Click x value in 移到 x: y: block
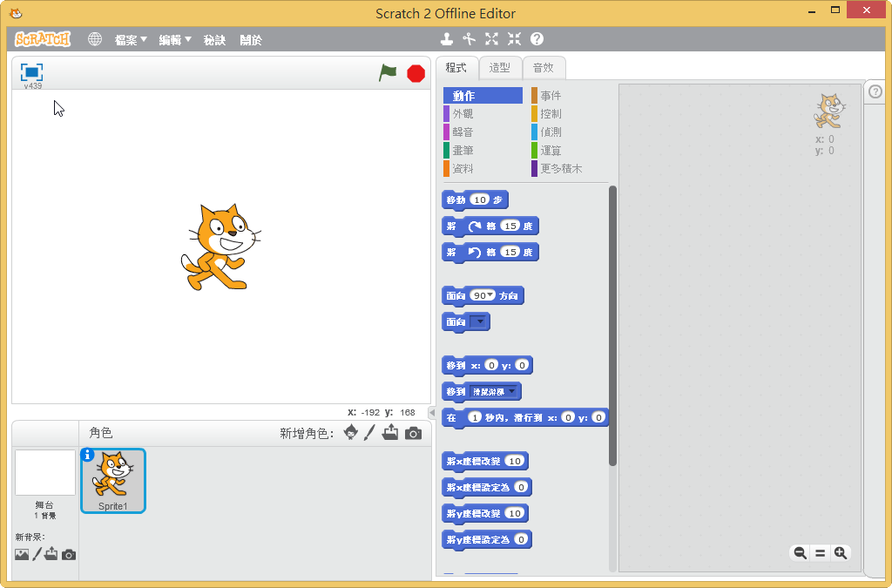The image size is (892, 588). (491, 365)
